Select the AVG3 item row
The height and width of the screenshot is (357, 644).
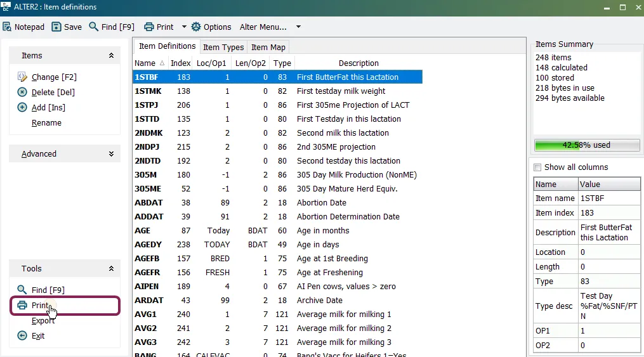pyautogui.click(x=278, y=342)
